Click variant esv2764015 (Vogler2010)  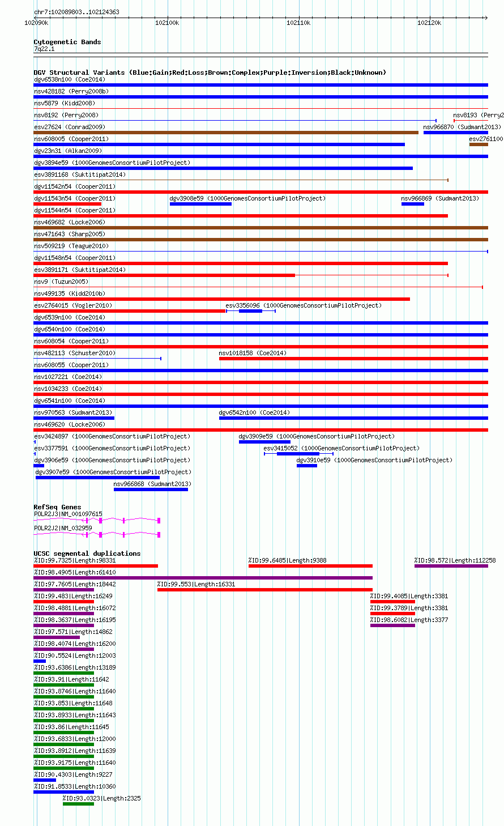(130, 311)
